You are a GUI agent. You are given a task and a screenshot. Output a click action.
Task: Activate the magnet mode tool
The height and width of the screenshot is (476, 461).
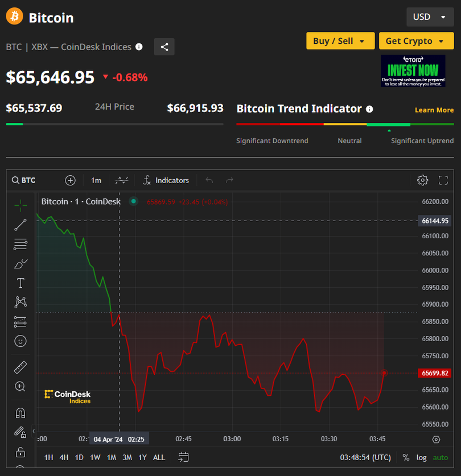20,413
